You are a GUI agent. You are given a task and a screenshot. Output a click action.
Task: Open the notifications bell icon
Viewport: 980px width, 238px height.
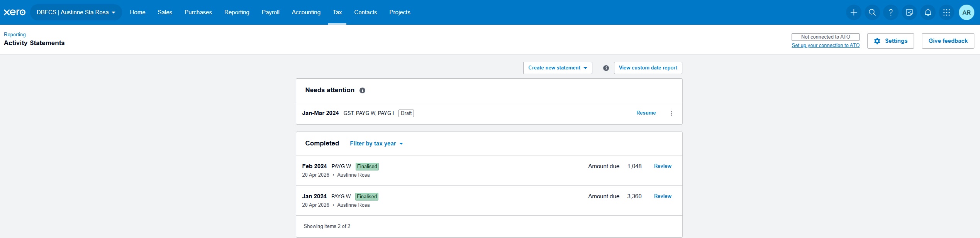[927, 12]
